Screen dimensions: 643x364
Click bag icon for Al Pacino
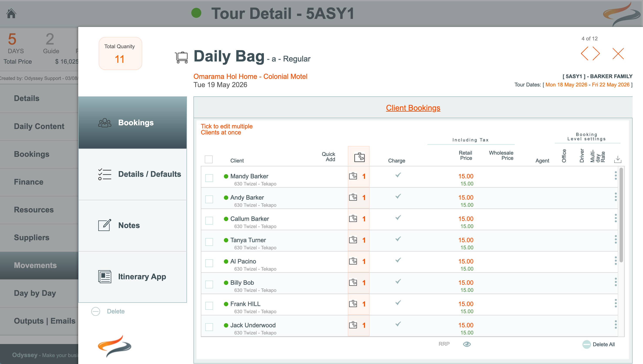click(x=353, y=261)
